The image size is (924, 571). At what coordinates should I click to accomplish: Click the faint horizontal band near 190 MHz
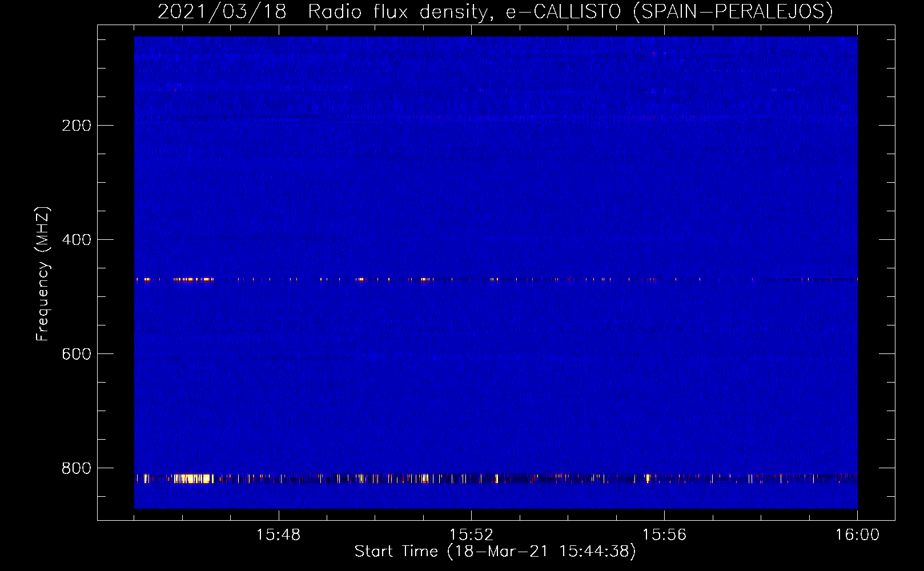coord(496,118)
